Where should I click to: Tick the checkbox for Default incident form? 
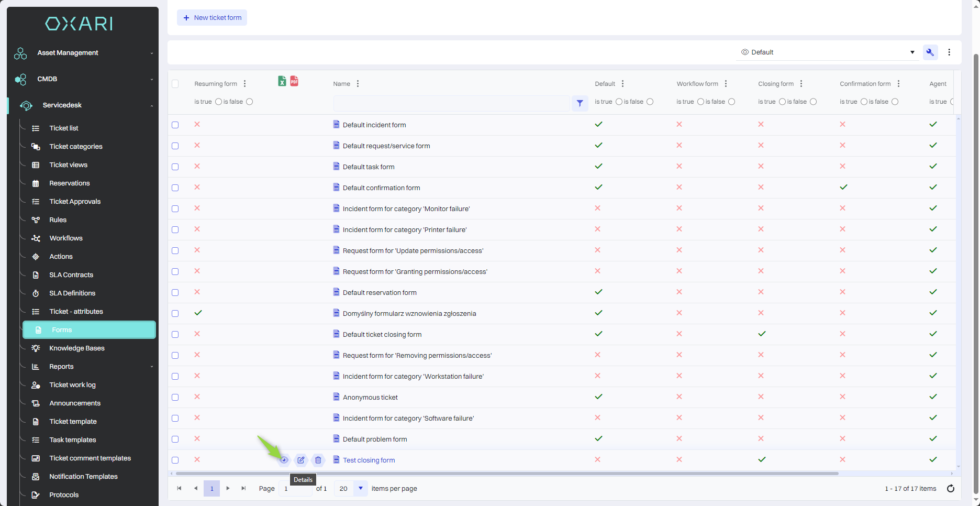tap(175, 125)
